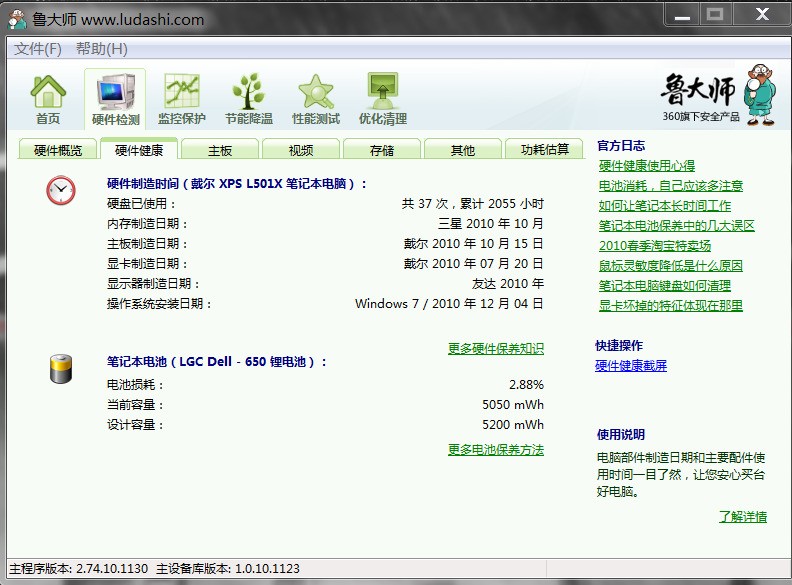792x585 pixels.
Task: Click OS install date Windows 7 value
Action: [x=450, y=304]
